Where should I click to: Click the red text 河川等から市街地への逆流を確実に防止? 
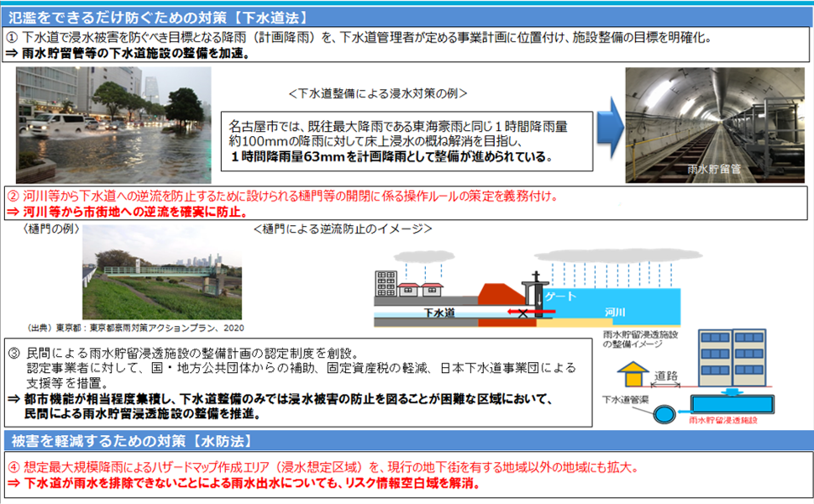(x=135, y=212)
